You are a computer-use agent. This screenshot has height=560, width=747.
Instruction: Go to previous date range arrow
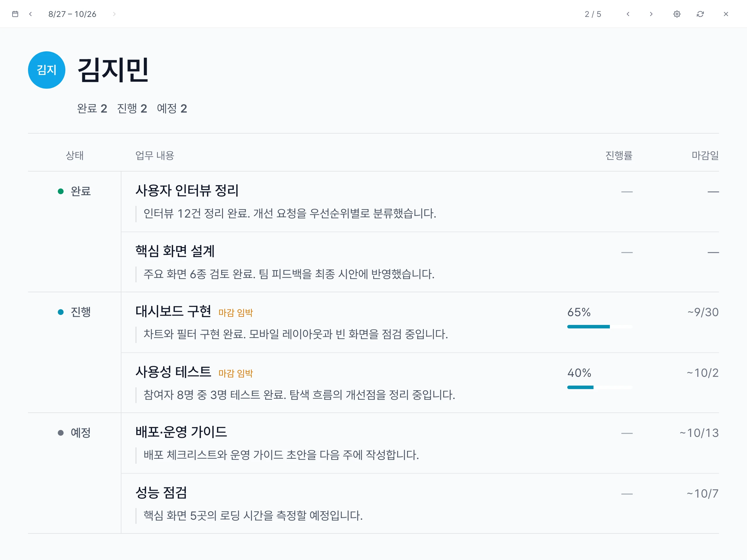[x=30, y=14]
